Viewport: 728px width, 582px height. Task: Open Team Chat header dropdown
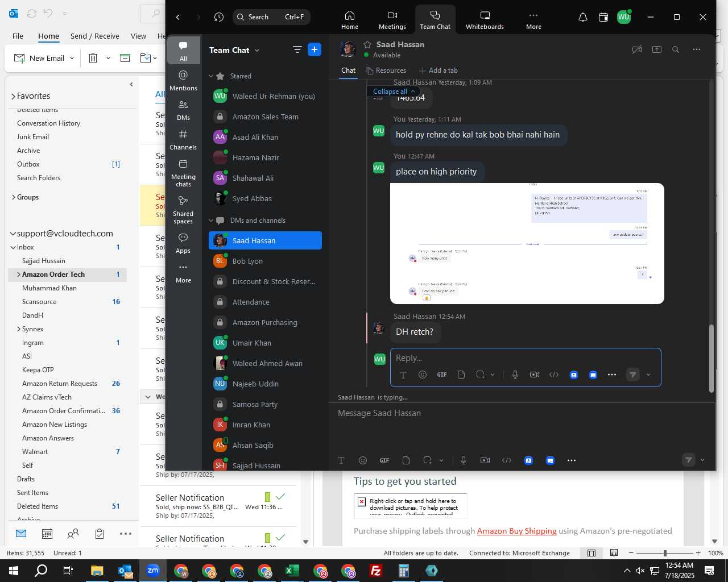pos(257,50)
